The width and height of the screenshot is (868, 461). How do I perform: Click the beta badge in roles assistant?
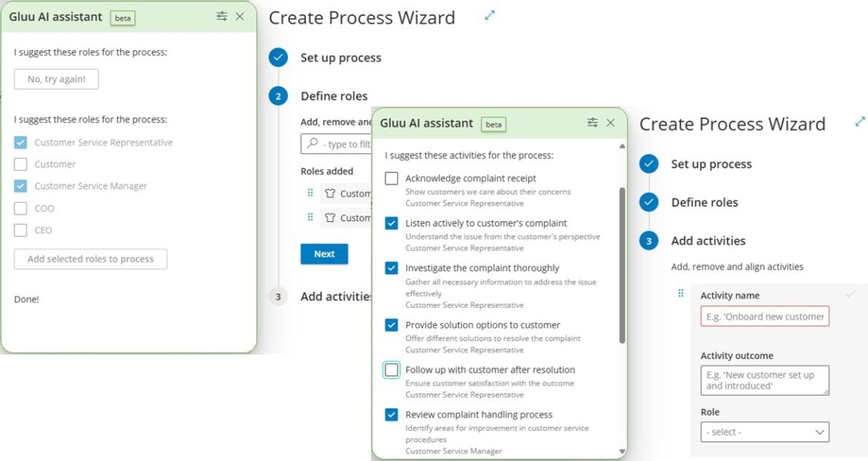click(123, 18)
